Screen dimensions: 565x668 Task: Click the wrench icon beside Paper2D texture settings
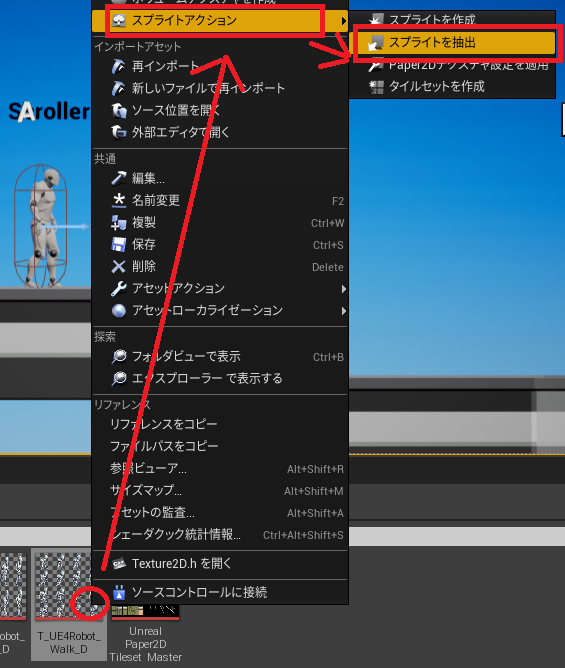click(x=376, y=66)
